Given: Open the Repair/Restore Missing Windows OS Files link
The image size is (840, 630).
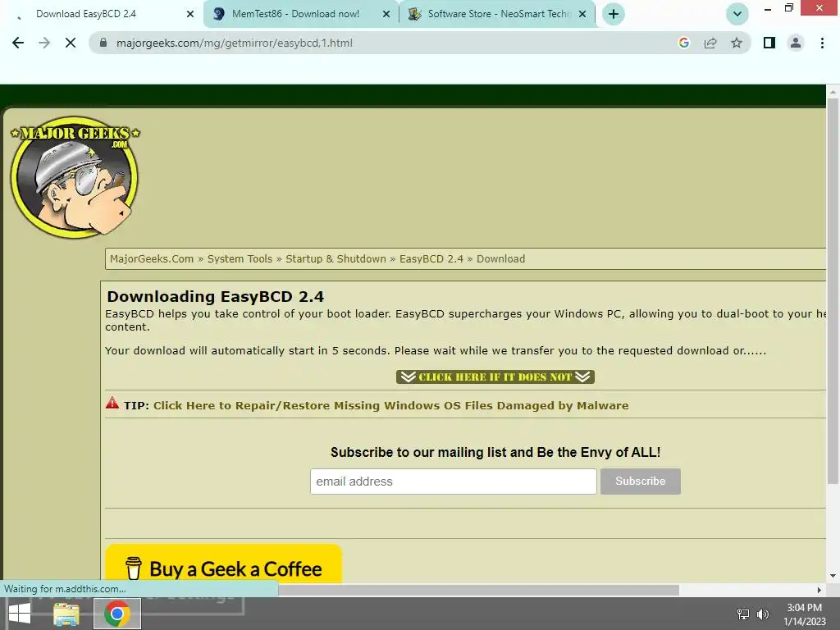Looking at the screenshot, I should tap(391, 405).
